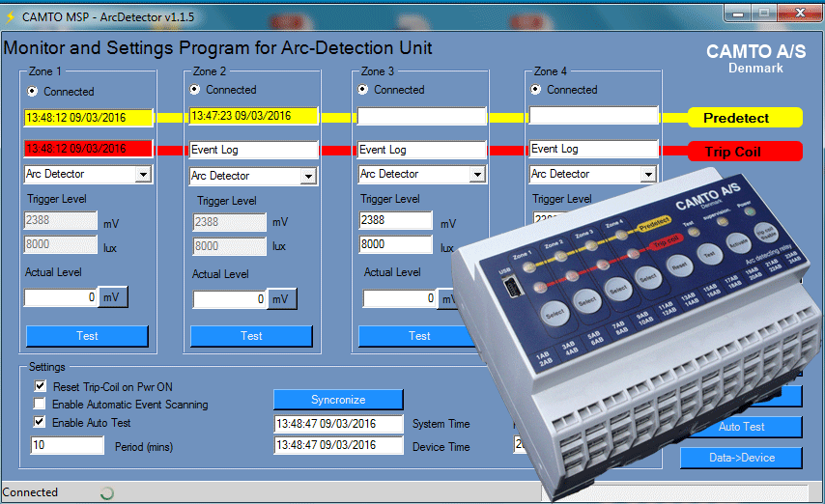
Task: Click the loading spinner in status bar
Action: pyautogui.click(x=107, y=493)
